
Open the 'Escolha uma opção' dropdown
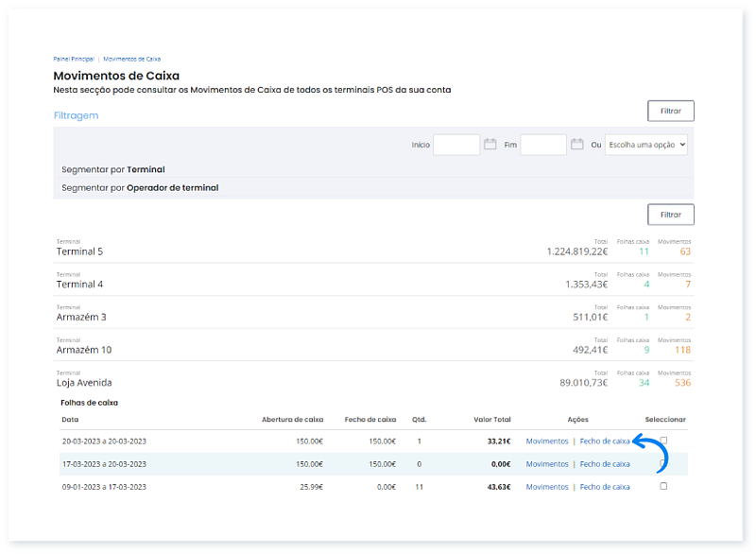[645, 145]
